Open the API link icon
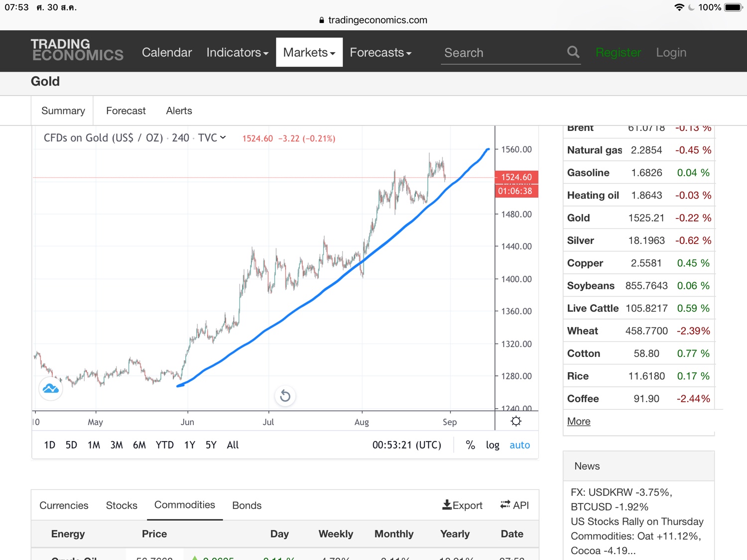 505,504
